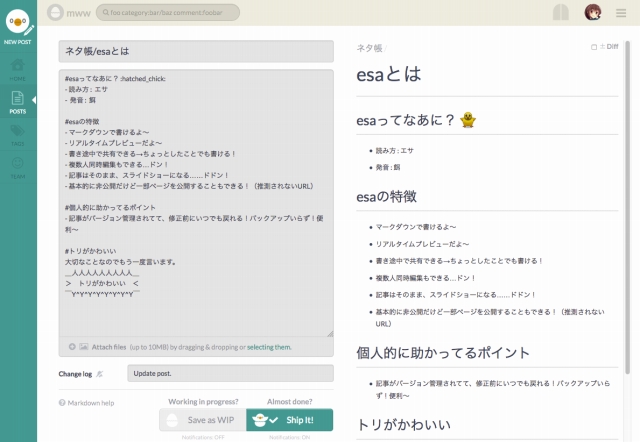Open TEAM section in sidebar
Viewport: 640px width, 442px height.
[18, 168]
